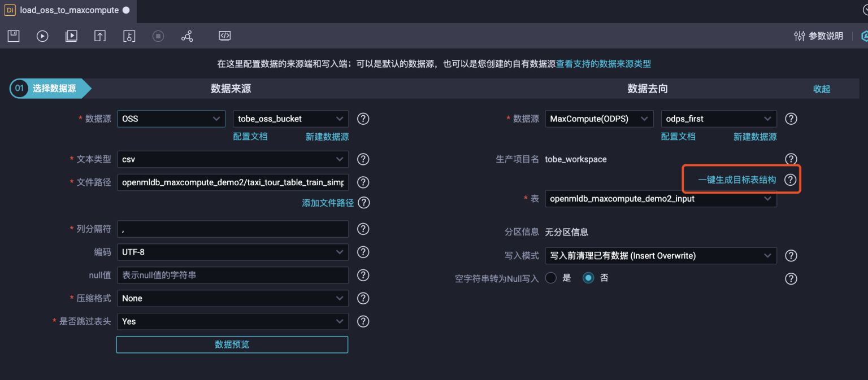
Task: Click help icon beside 列分隔符 field
Action: (364, 229)
